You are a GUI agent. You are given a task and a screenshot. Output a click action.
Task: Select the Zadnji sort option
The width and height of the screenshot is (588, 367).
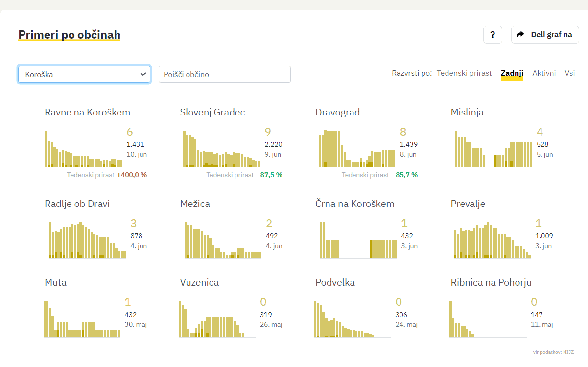click(x=512, y=73)
